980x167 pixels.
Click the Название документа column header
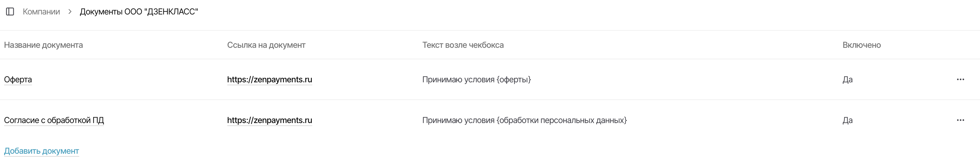click(43, 45)
